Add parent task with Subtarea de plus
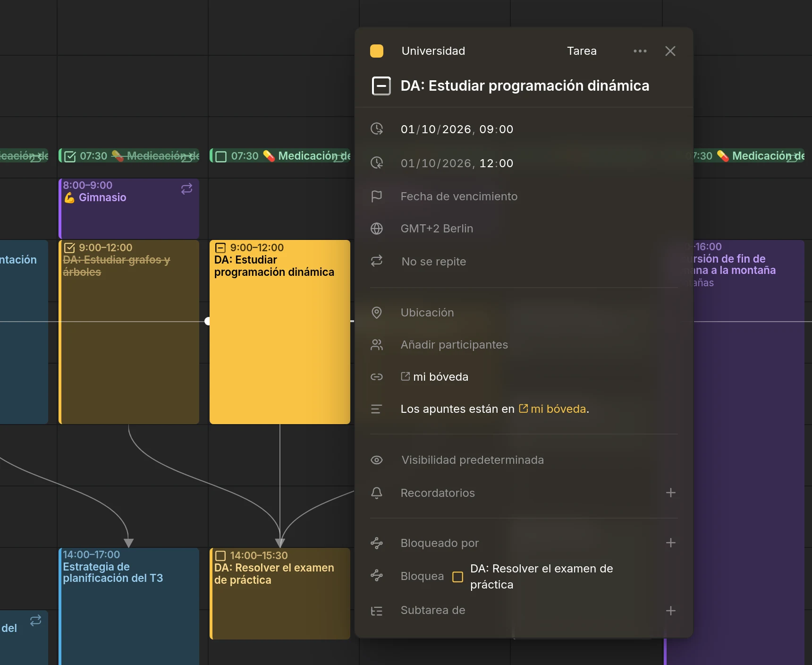The width and height of the screenshot is (812, 665). pos(671,611)
